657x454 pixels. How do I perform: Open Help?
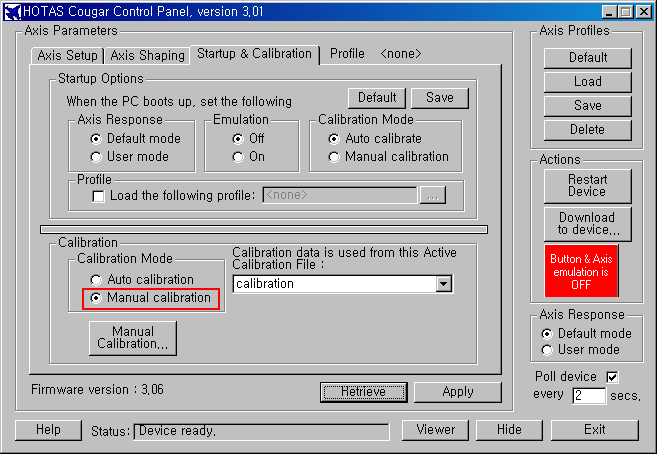tap(48, 430)
